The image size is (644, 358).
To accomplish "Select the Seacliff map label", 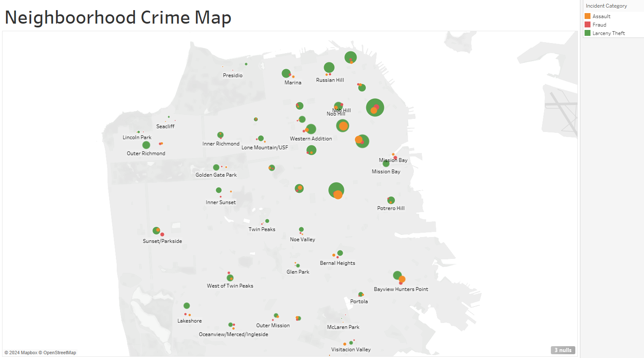I will [165, 127].
